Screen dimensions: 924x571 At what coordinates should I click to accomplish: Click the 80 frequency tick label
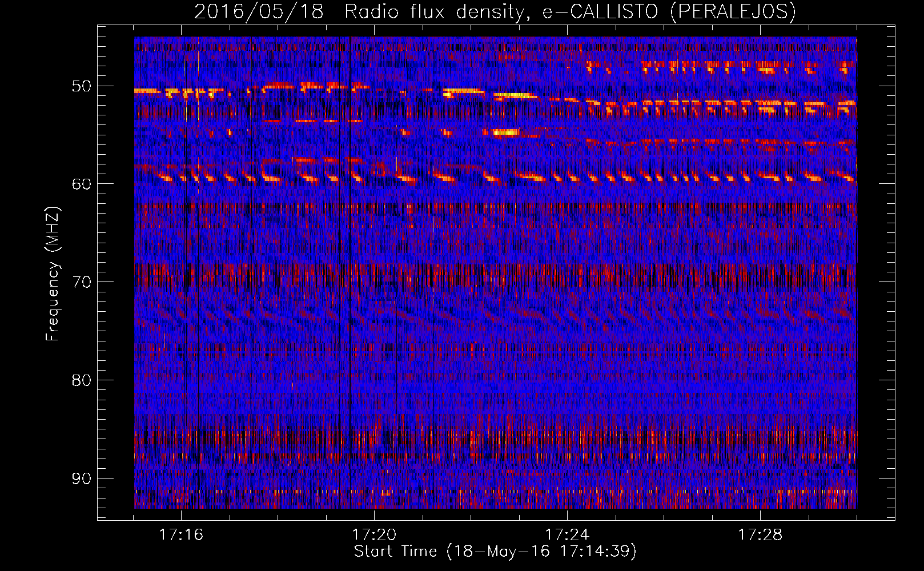point(82,380)
